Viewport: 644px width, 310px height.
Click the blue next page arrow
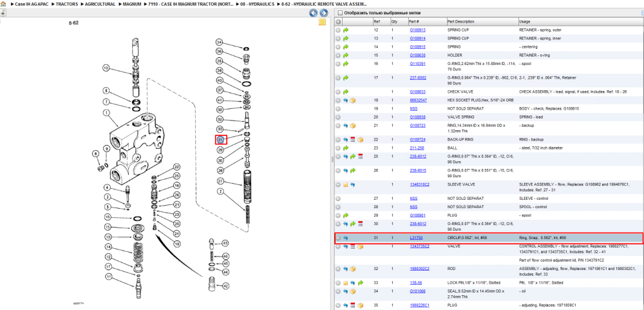click(x=323, y=13)
